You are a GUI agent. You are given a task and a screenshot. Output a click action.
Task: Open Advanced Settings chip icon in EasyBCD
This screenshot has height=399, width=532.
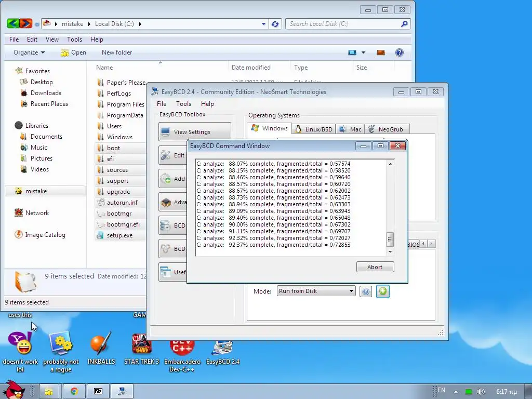(x=166, y=202)
